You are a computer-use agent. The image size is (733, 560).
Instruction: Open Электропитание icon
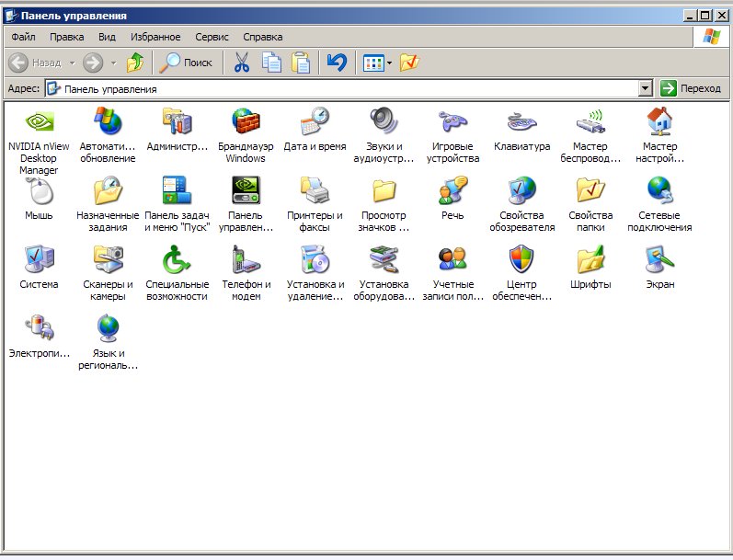point(40,327)
